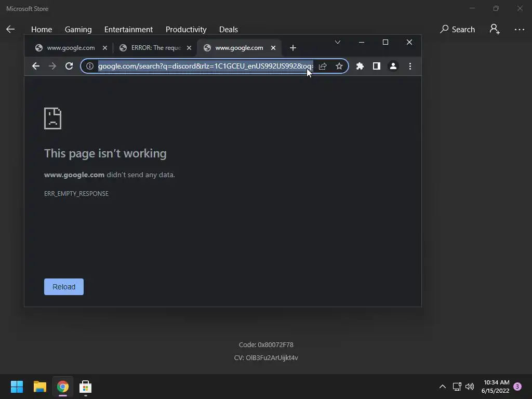The image size is (532, 399).
Task: Click 'This page isn't working' heading
Action: tap(105, 153)
